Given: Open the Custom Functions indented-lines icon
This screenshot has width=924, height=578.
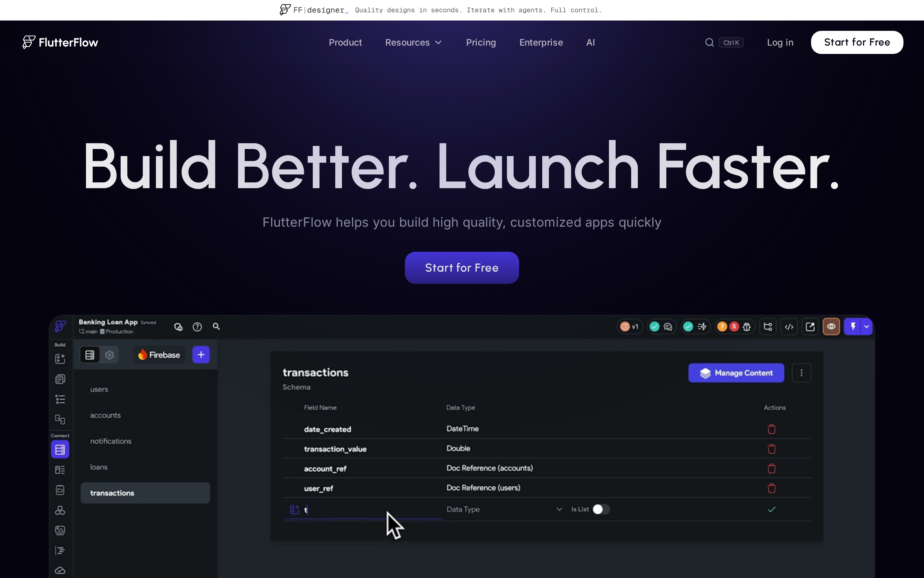Looking at the screenshot, I should coord(60,550).
